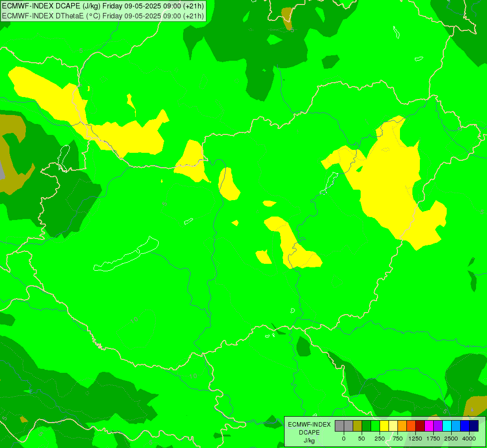The width and height of the screenshot is (487, 448).
Task: Click the magenta legend swatch
Action: (429, 426)
